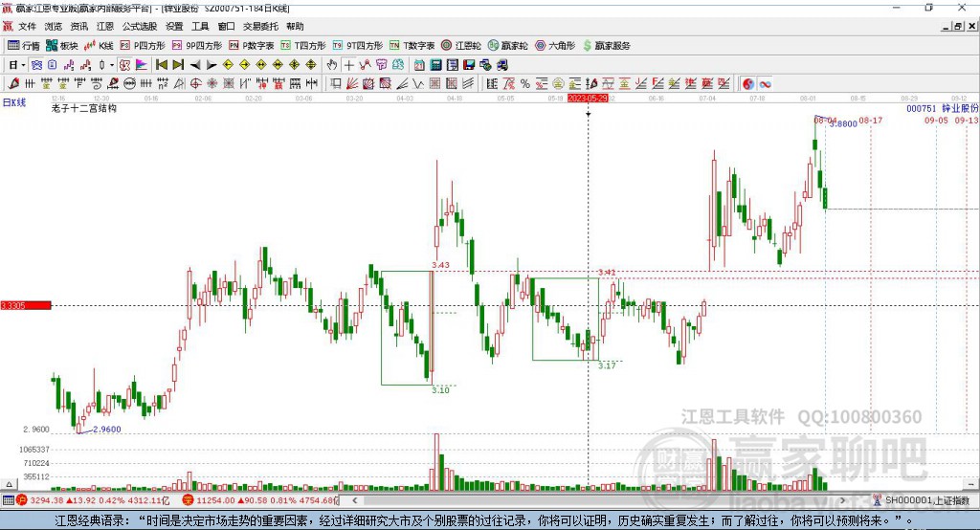Click the percent sign tool icon
The width and height of the screenshot is (980, 530).
coord(525,84)
